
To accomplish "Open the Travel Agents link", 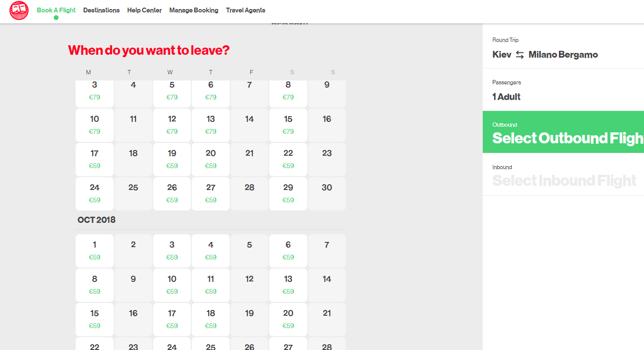I will [245, 10].
